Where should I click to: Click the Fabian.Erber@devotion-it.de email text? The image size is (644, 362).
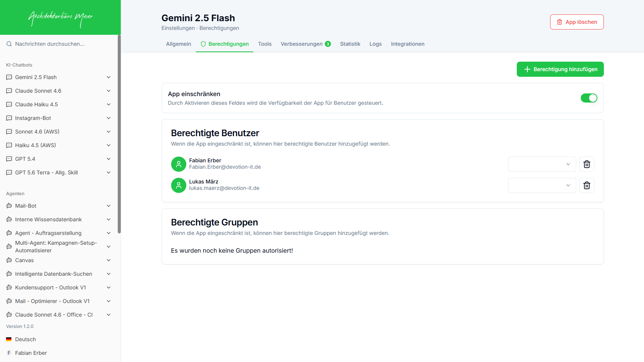tap(225, 167)
